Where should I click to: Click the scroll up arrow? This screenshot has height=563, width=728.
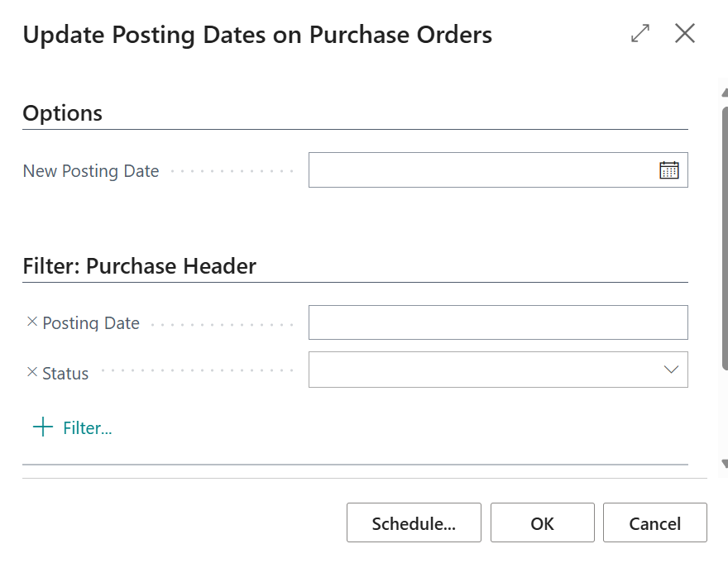click(725, 93)
